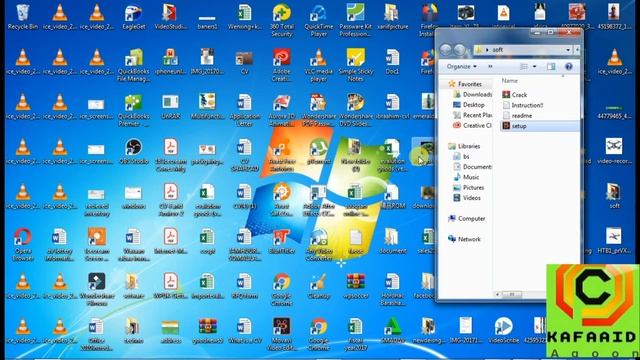Image resolution: width=640 pixels, height=360 pixels.
Task: Open the Organize menu dropdown
Action: [461, 66]
